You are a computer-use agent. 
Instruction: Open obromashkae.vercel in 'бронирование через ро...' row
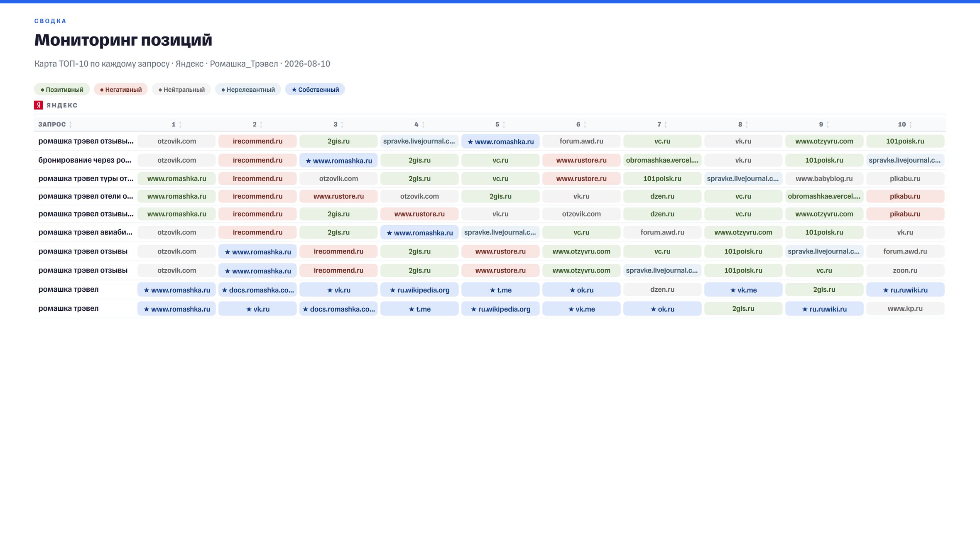click(662, 160)
